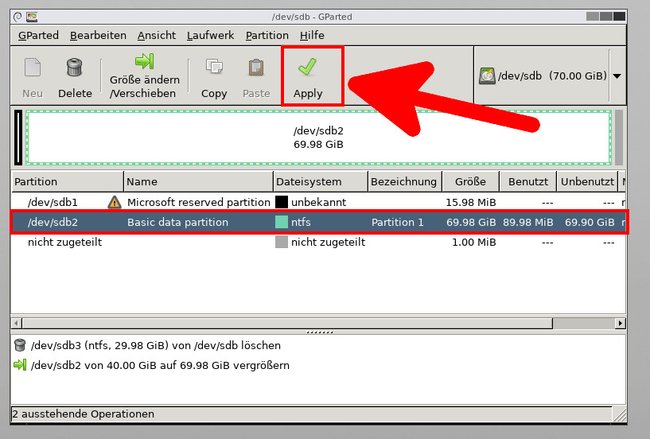Click the 'Partition 1' label cell
The height and width of the screenshot is (439, 650).
point(397,222)
